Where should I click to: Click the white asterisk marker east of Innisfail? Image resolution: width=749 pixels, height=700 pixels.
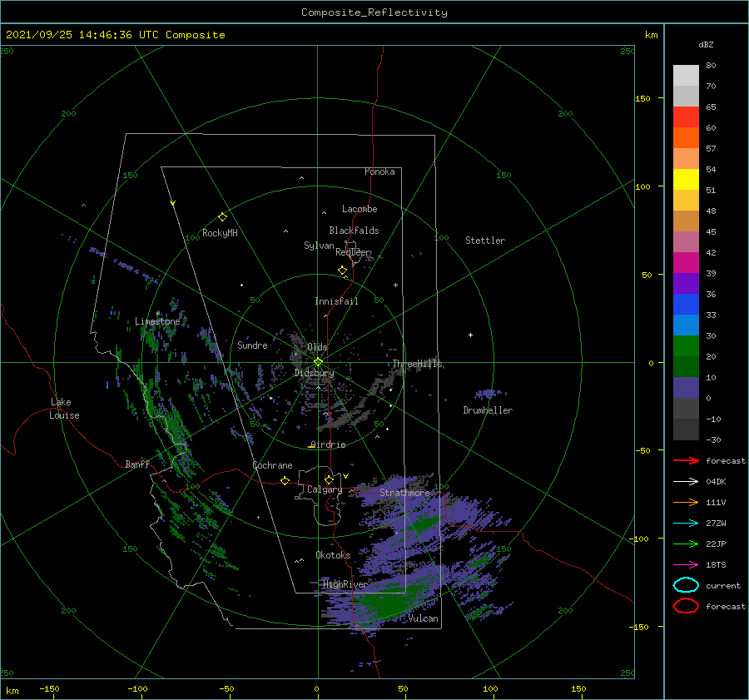point(395,285)
